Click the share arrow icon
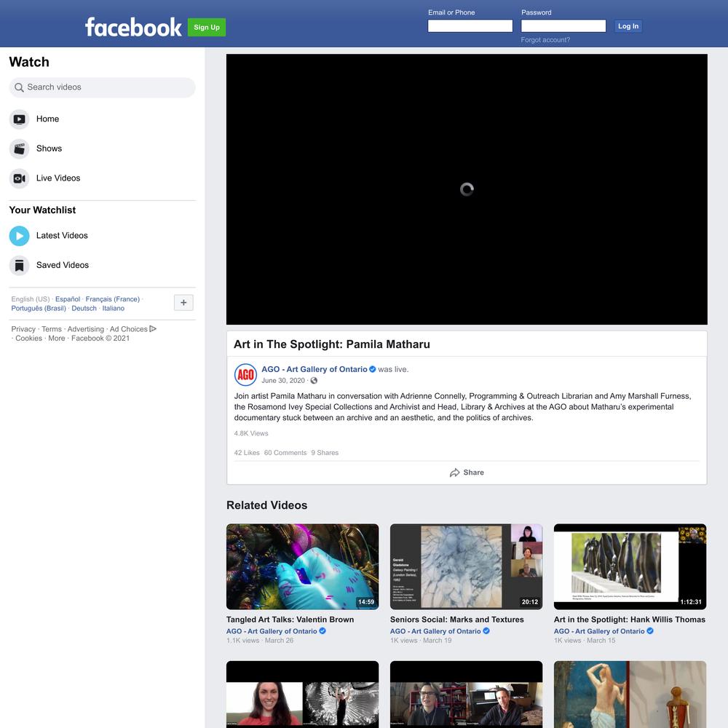Image resolution: width=728 pixels, height=728 pixels. coord(454,472)
